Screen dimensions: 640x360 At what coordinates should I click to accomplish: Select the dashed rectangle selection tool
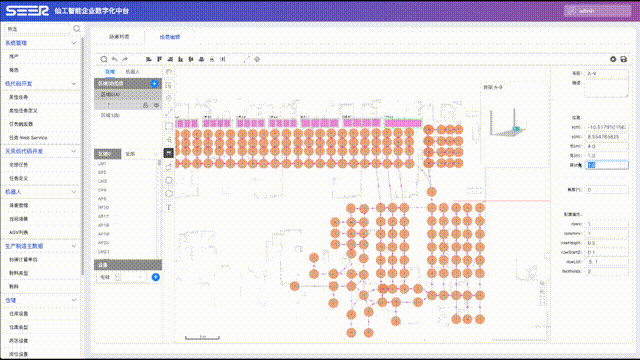(x=169, y=126)
